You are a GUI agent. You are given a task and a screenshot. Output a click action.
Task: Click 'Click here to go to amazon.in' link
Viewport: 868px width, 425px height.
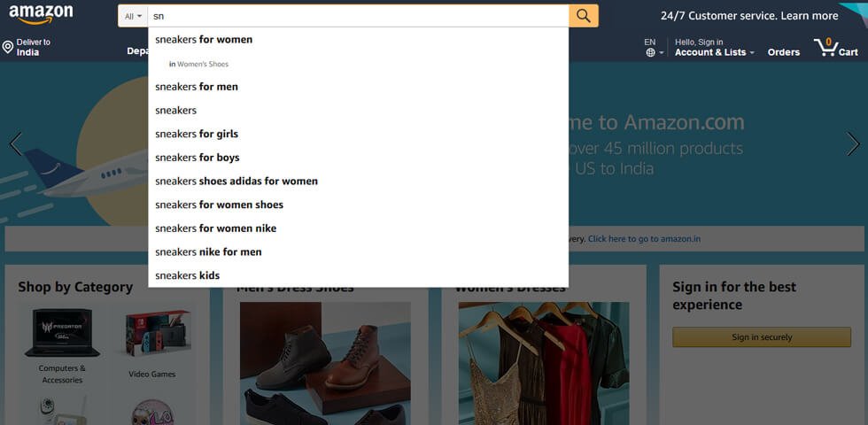644,239
